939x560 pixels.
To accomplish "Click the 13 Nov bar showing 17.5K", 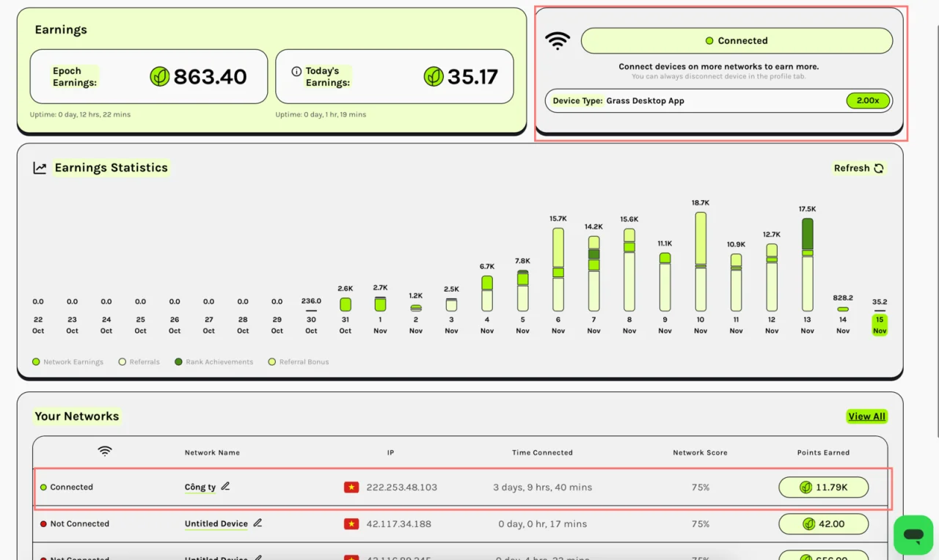I will (x=808, y=265).
